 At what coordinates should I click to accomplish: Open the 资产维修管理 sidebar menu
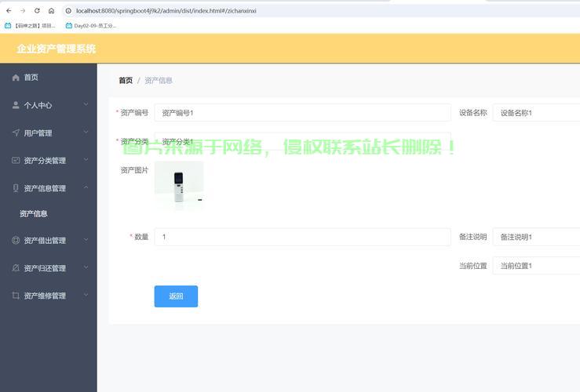[x=49, y=296]
